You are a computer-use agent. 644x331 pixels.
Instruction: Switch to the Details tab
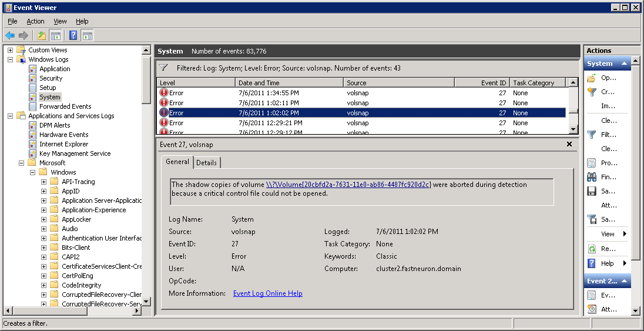click(x=206, y=162)
